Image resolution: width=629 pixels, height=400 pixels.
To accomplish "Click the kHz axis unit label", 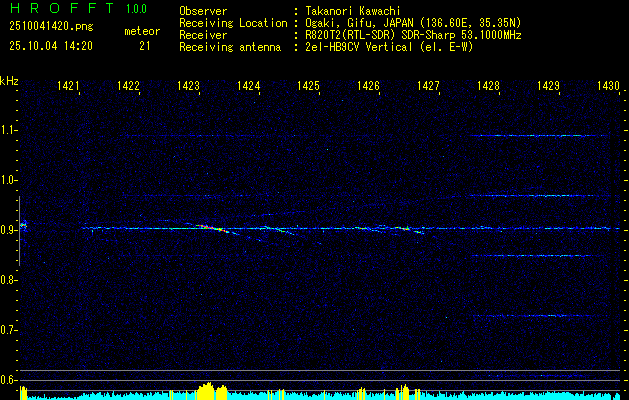I will click(x=9, y=81).
